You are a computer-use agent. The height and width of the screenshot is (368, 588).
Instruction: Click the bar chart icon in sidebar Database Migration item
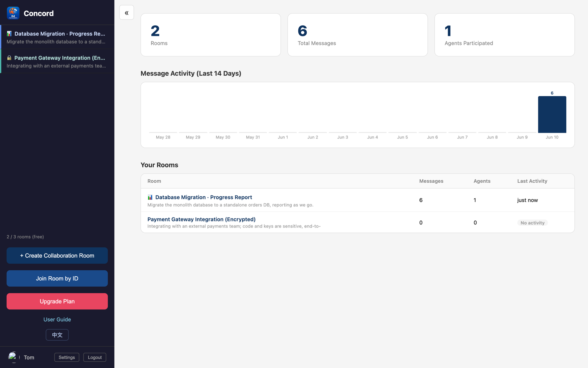9,33
